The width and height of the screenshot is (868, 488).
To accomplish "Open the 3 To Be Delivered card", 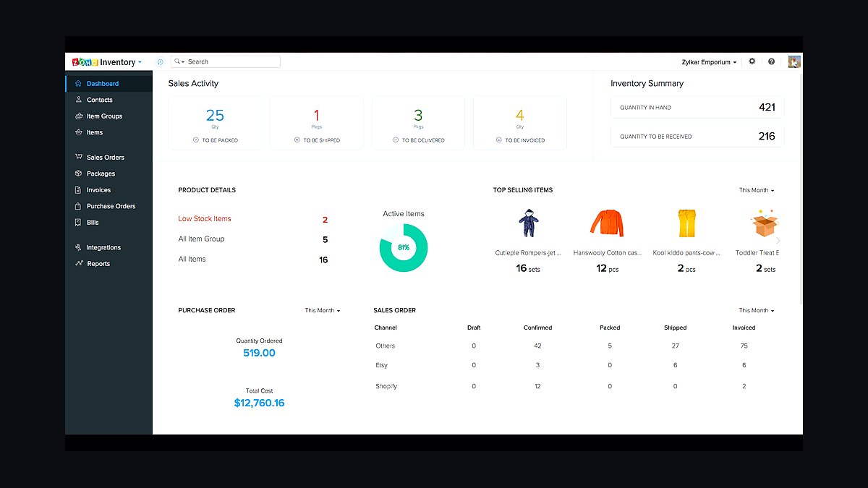I will click(418, 123).
